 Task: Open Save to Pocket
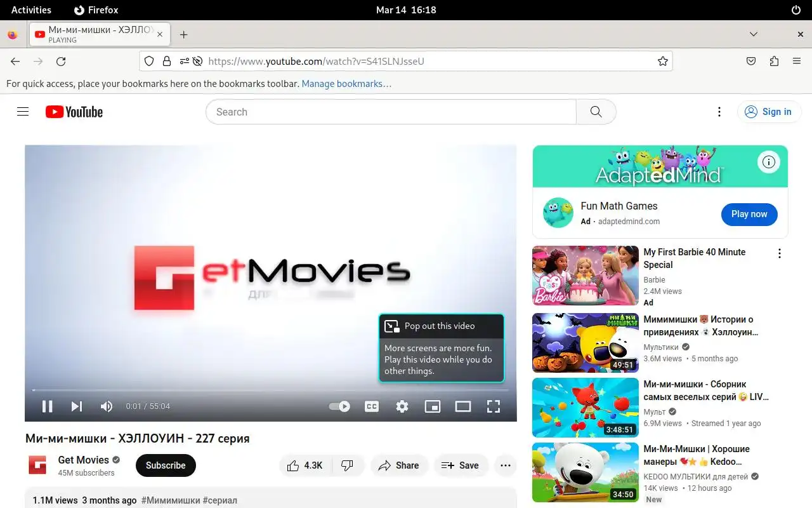751,61
